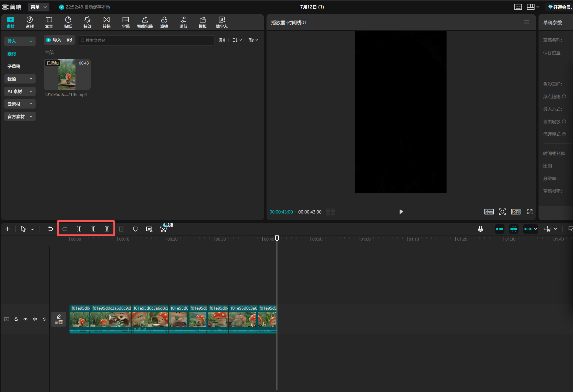Open the 转场 transitions tab
The image size is (573, 392).
coord(107,22)
